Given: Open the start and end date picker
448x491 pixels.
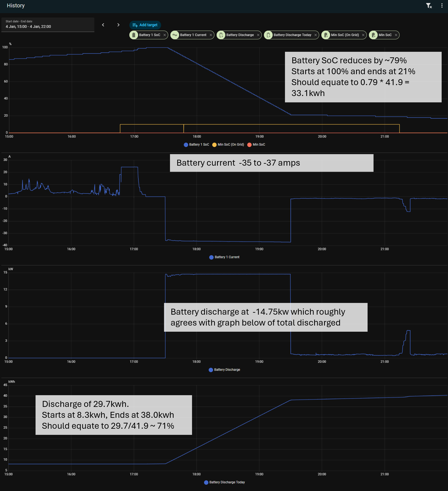Looking at the screenshot, I should [x=48, y=24].
